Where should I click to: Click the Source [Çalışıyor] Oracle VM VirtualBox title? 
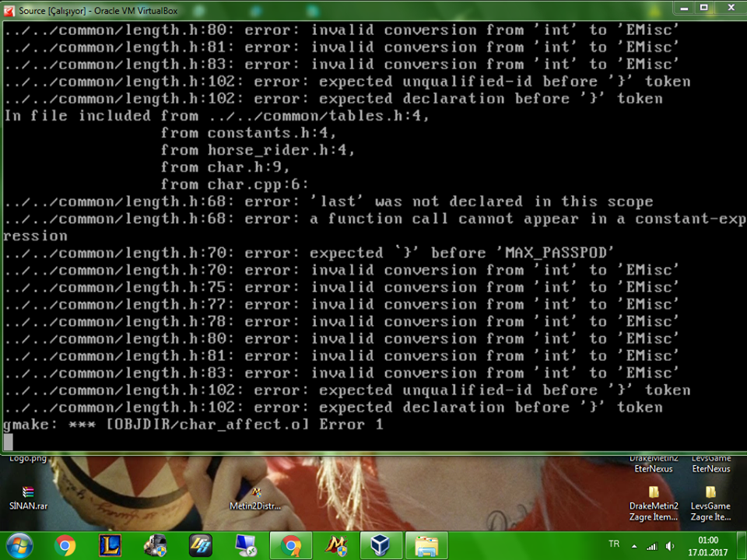click(98, 10)
